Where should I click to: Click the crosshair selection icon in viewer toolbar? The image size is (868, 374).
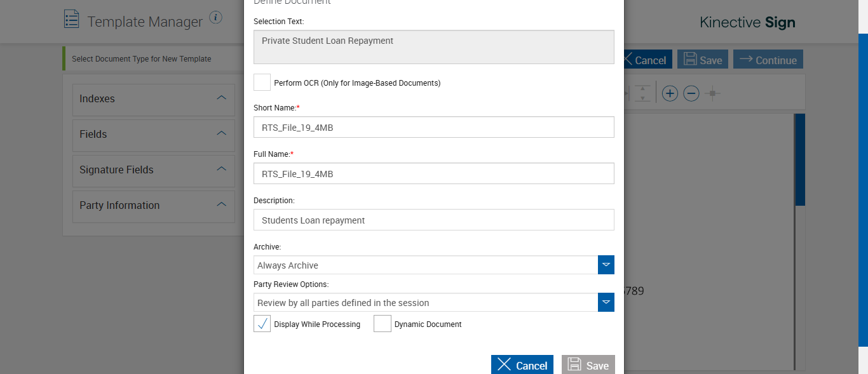point(712,94)
